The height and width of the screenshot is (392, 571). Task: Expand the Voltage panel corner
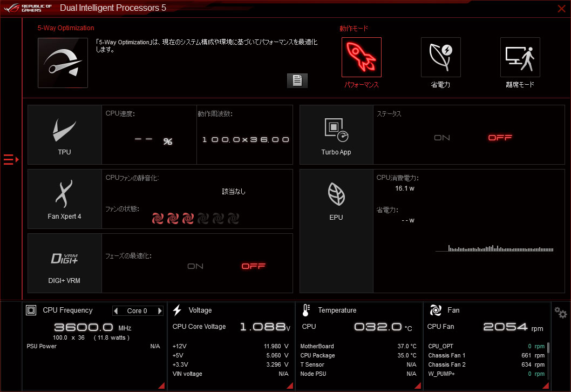point(290,386)
